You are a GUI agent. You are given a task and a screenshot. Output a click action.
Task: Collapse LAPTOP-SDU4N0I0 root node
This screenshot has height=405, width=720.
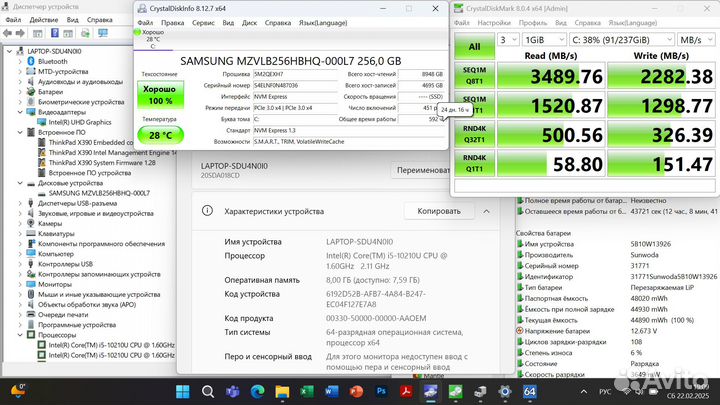[x=9, y=51]
